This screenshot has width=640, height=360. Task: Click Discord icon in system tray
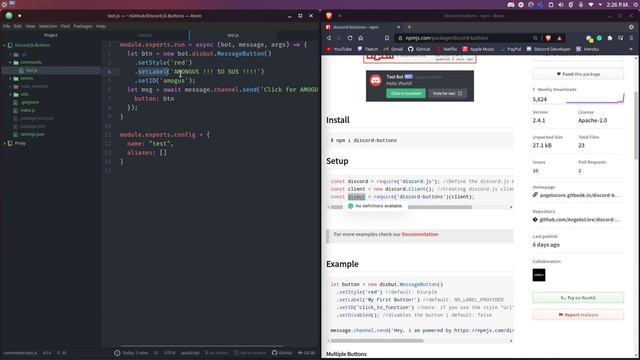(x=511, y=4)
